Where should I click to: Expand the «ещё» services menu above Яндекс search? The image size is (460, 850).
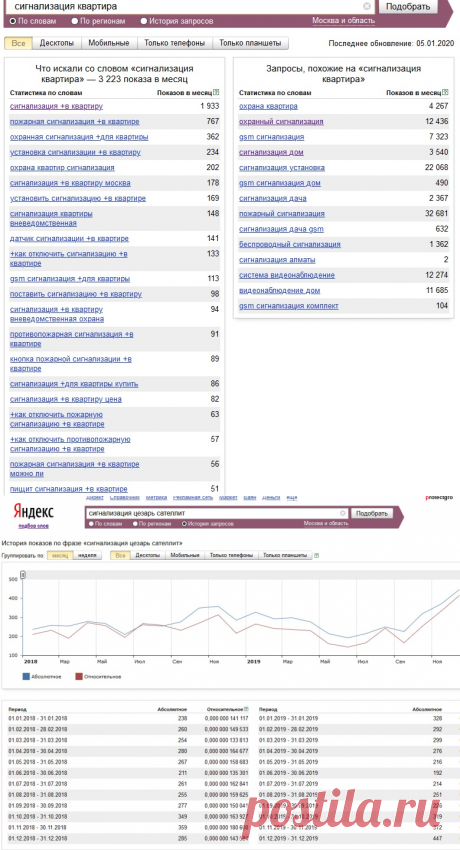coord(291,497)
